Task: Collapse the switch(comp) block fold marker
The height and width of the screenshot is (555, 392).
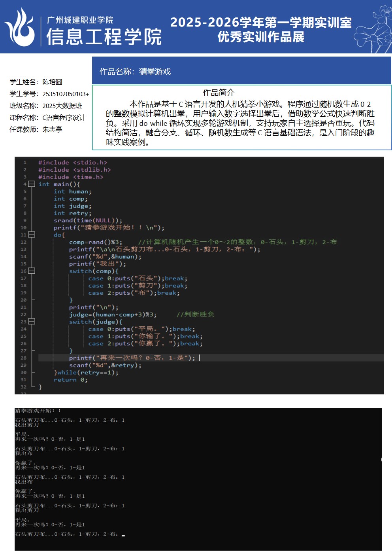Action: (32, 271)
